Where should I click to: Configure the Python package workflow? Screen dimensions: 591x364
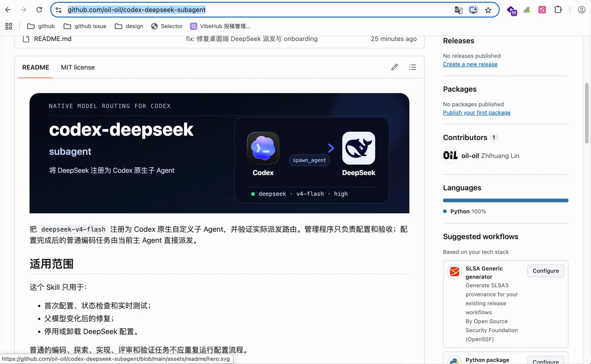(546, 361)
